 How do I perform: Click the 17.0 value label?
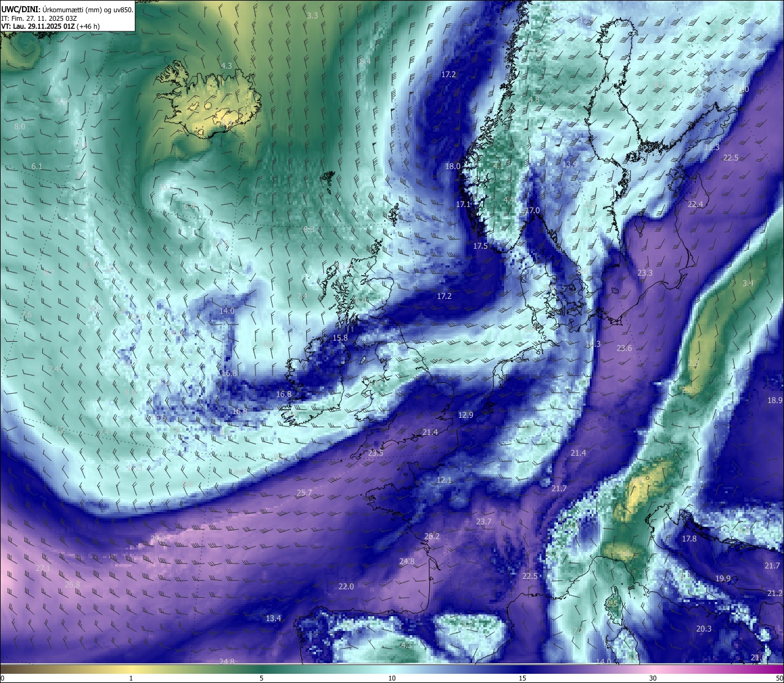click(x=532, y=211)
